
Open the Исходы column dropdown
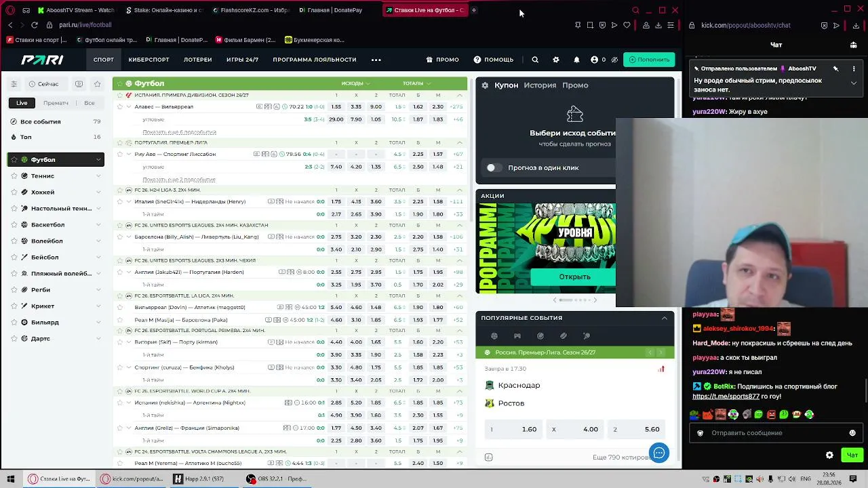(x=355, y=83)
